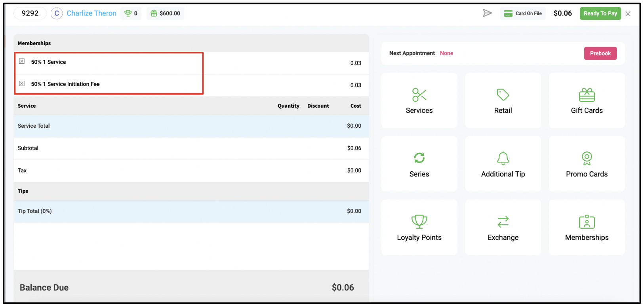Image resolution: width=644 pixels, height=307 pixels.
Task: Open the Memberships badge tile
Action: (x=587, y=227)
